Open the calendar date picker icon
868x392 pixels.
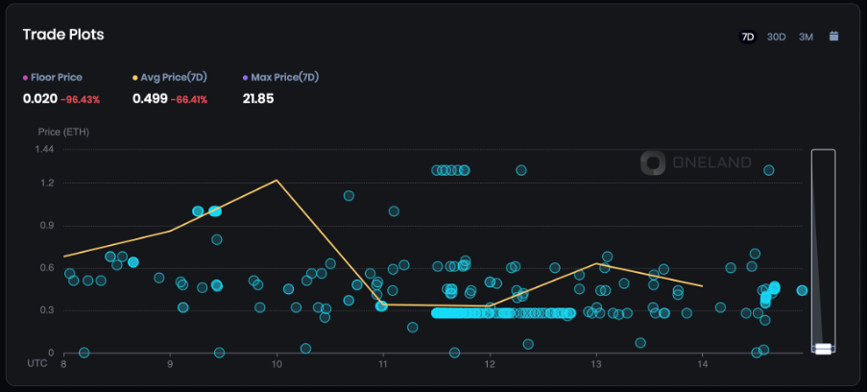click(x=833, y=37)
